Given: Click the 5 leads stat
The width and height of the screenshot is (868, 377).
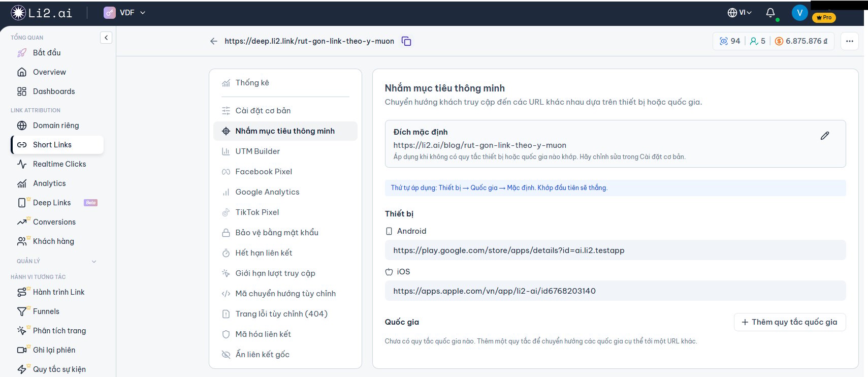Looking at the screenshot, I should pos(758,41).
